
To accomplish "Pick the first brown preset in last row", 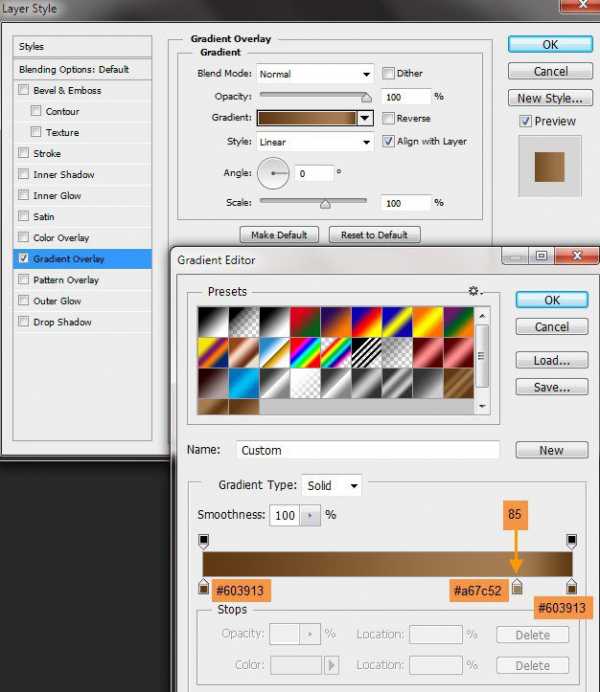I will pyautogui.click(x=213, y=406).
